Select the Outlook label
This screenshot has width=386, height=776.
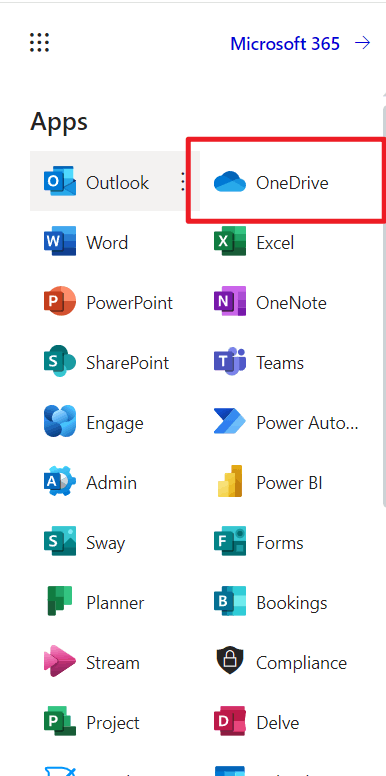point(117,183)
